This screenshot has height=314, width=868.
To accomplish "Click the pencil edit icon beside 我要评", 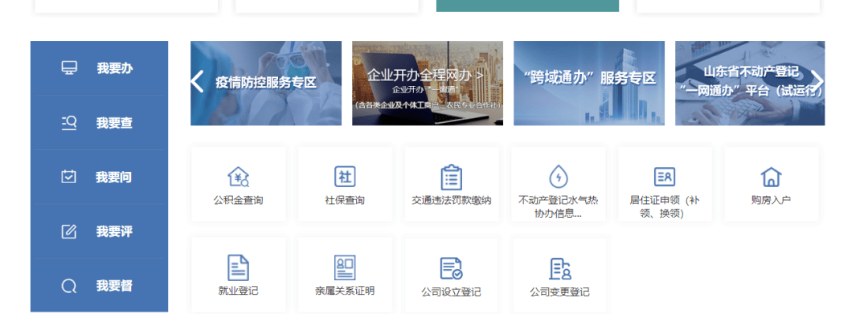I will (x=68, y=231).
